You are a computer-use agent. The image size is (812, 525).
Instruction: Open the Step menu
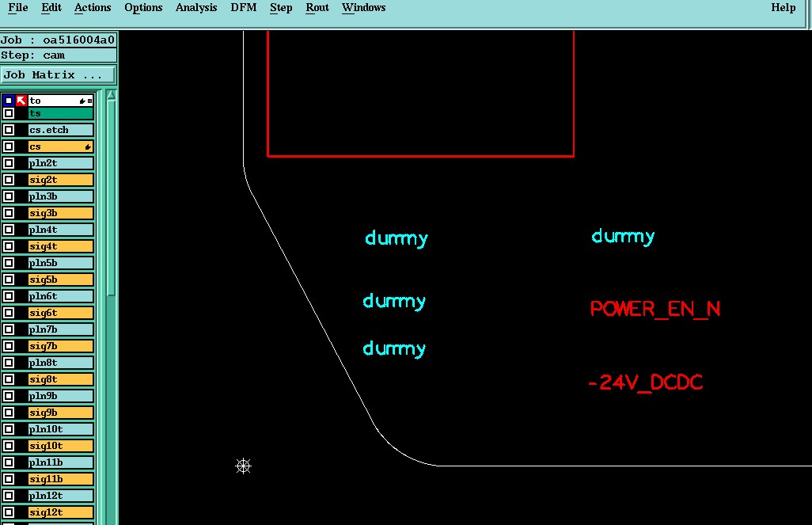(281, 8)
